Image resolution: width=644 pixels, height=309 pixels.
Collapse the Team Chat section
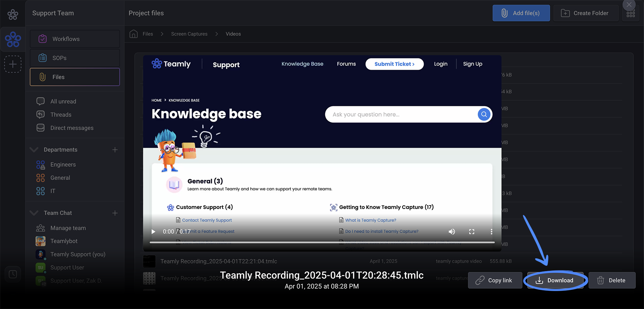[34, 213]
